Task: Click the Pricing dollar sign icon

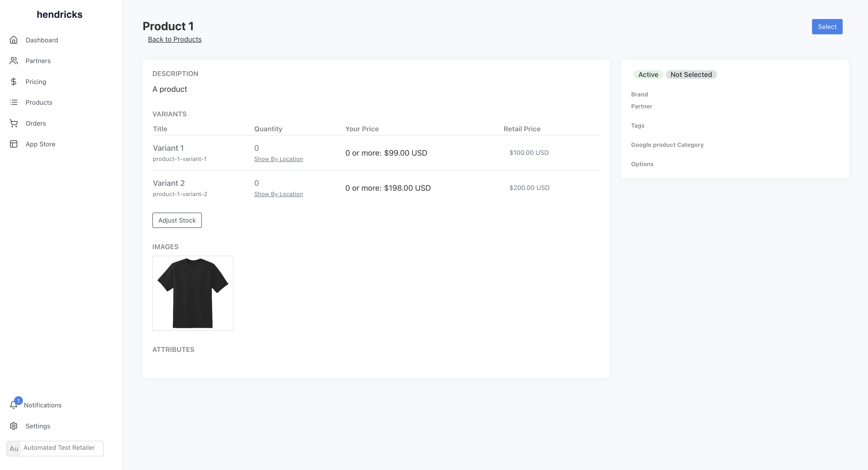Action: coord(13,82)
